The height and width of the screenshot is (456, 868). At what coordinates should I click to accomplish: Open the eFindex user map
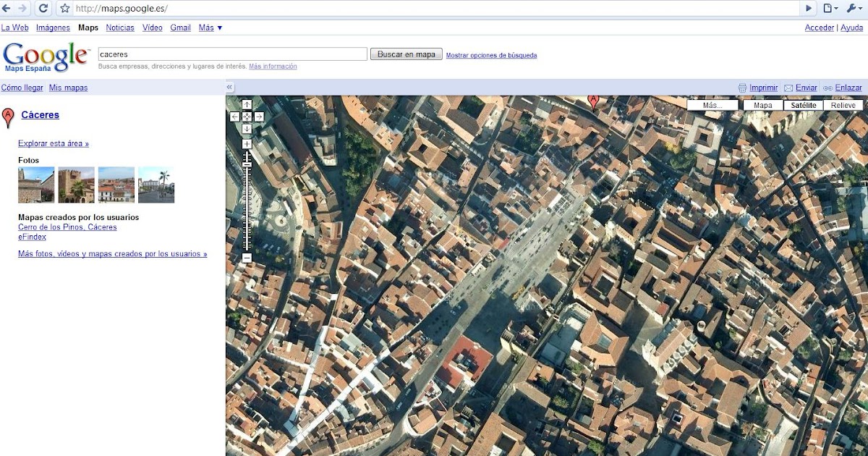point(32,237)
